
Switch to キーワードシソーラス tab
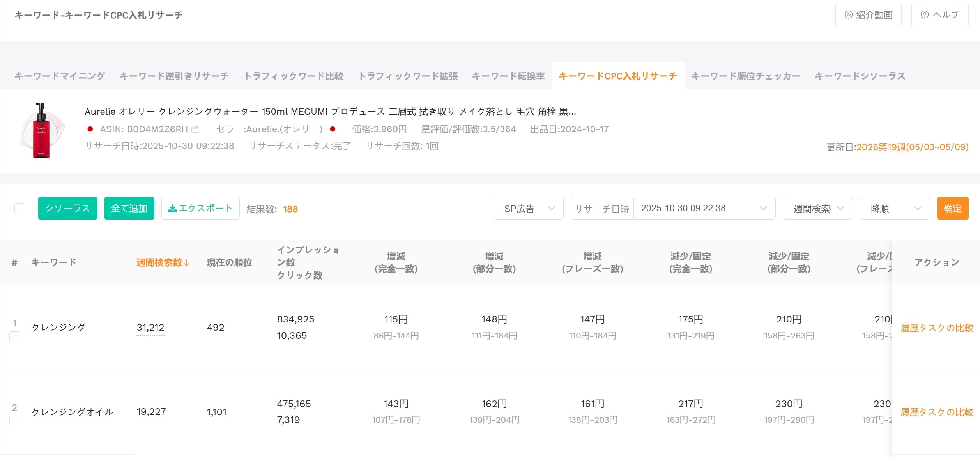tap(860, 76)
